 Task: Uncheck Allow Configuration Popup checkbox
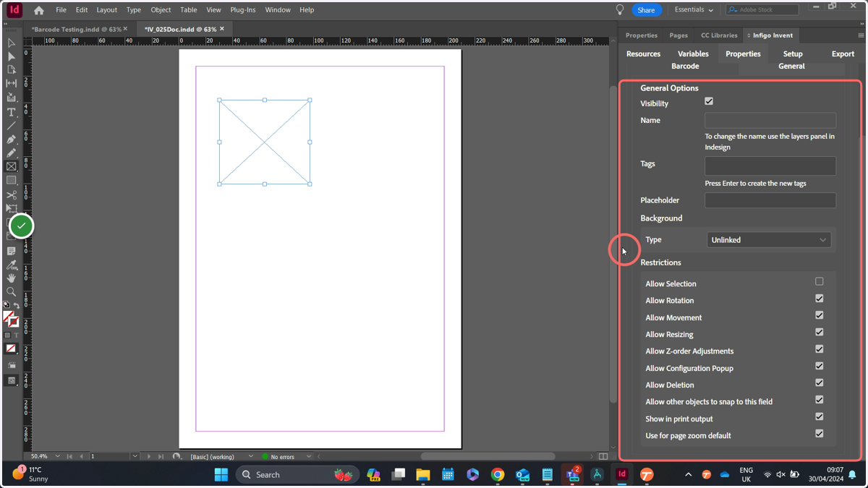tap(820, 366)
